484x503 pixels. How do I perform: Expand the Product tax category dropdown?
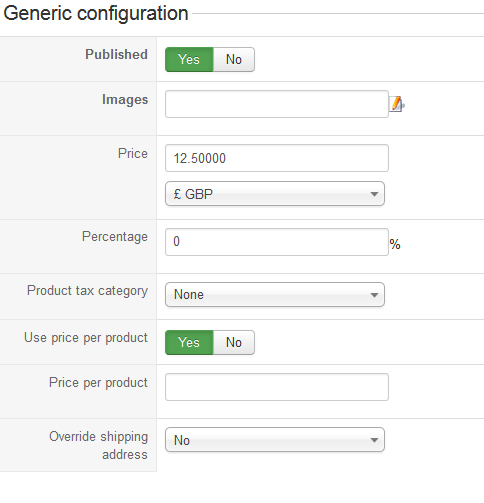275,295
